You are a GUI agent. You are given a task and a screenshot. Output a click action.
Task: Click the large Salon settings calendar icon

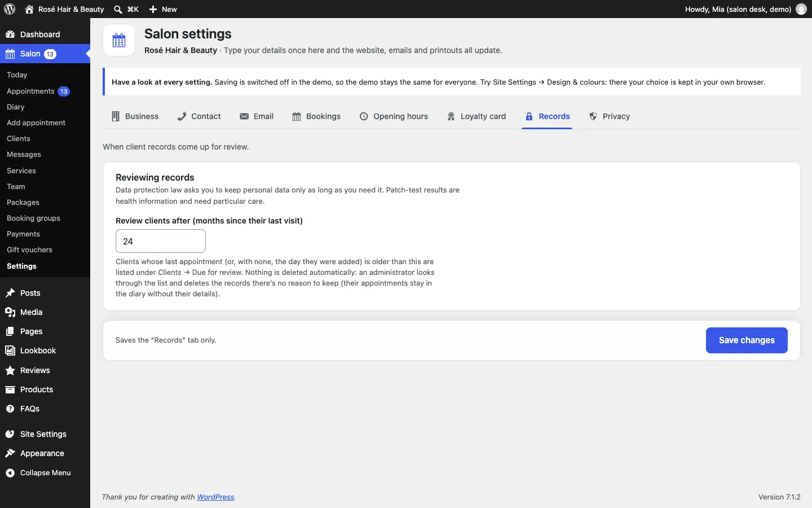point(119,40)
